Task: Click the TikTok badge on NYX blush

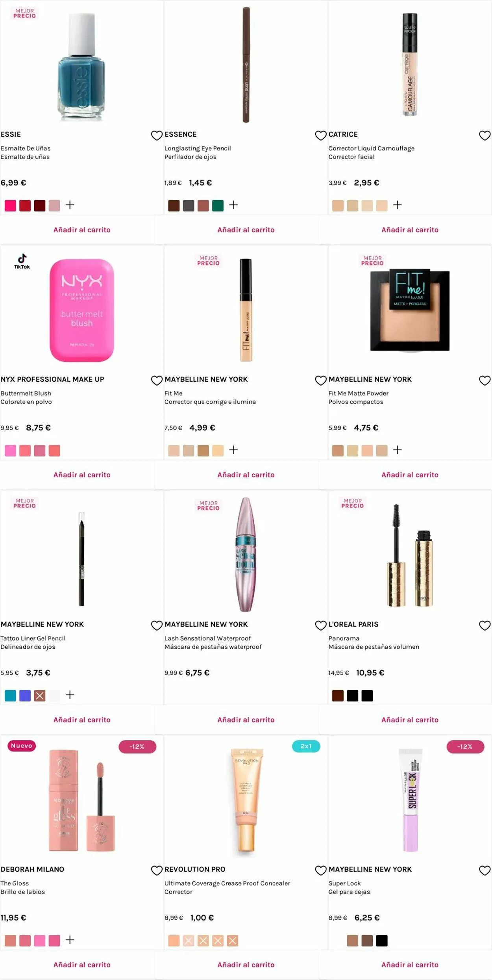Action: 22,261
